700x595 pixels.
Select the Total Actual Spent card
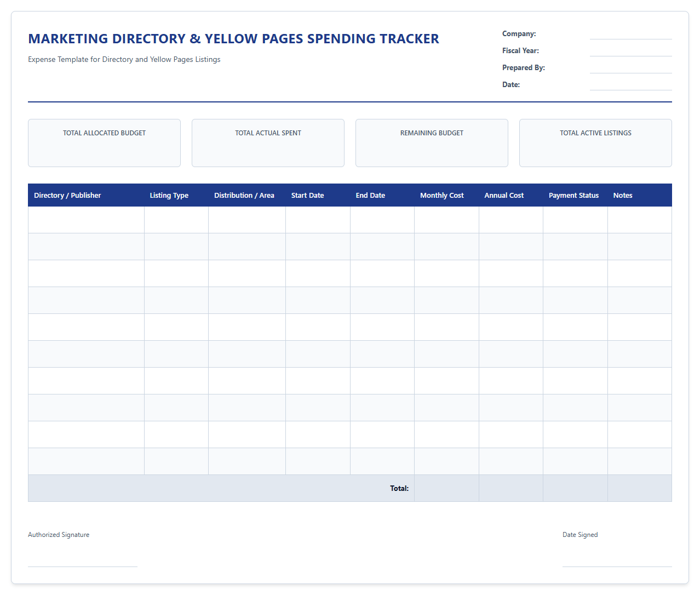[x=268, y=143]
